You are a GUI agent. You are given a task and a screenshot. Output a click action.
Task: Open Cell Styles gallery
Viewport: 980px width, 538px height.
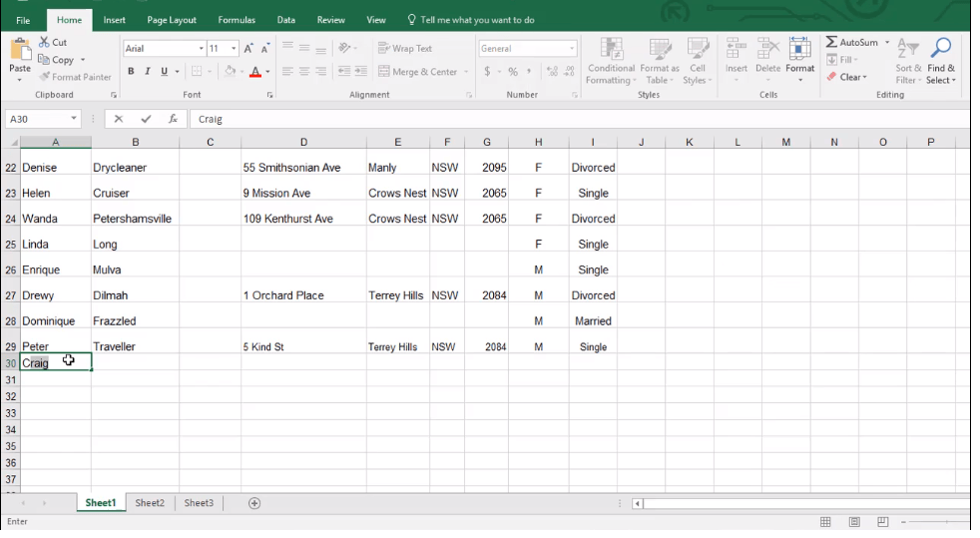point(697,61)
